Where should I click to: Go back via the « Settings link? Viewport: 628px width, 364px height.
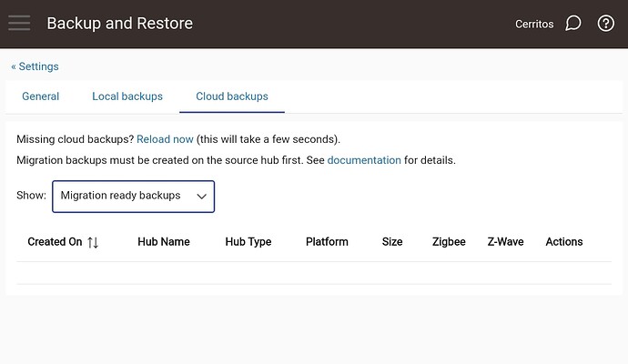point(35,66)
